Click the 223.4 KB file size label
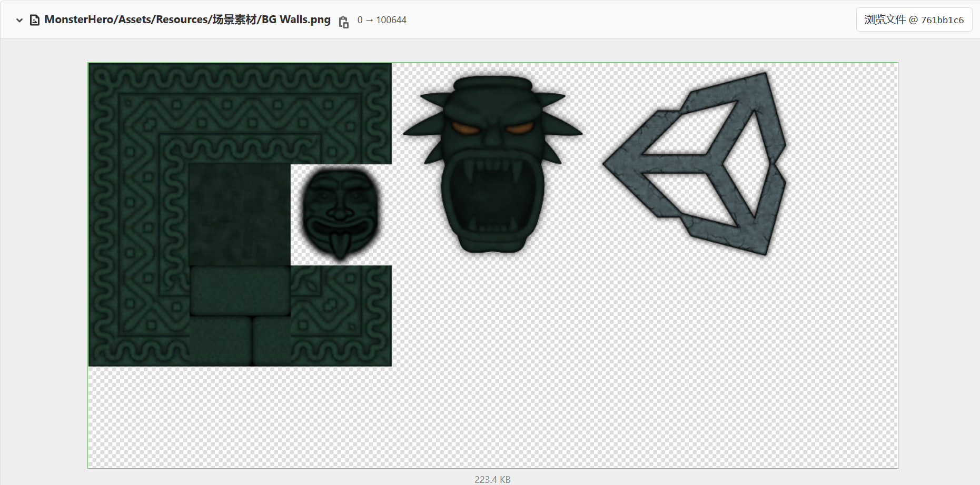Viewport: 980px width, 485px height. coord(492,479)
